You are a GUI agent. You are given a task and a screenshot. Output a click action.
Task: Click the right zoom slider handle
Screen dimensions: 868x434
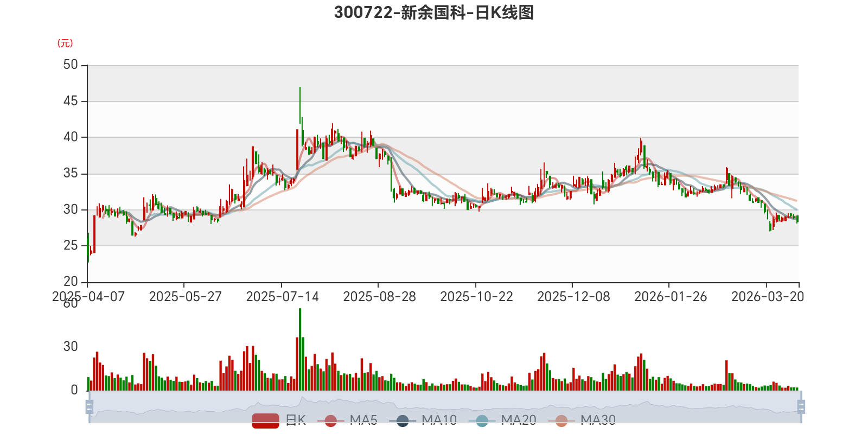(x=801, y=407)
